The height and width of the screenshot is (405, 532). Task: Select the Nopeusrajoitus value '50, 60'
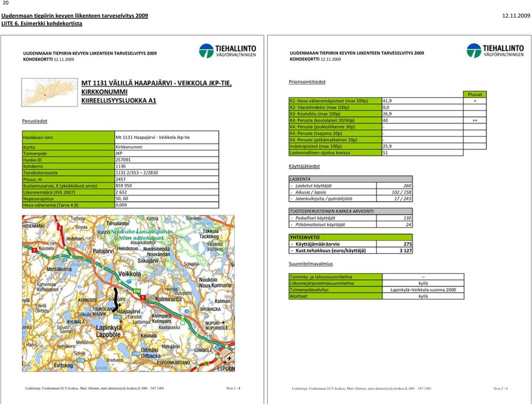pos(122,198)
